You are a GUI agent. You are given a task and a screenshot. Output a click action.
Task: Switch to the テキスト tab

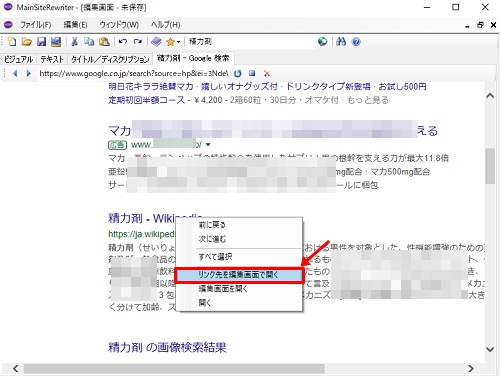click(52, 59)
